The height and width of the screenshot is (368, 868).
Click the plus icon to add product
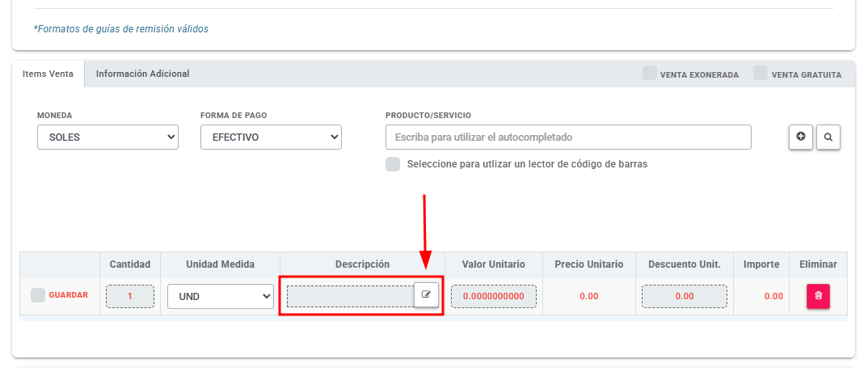pos(800,137)
